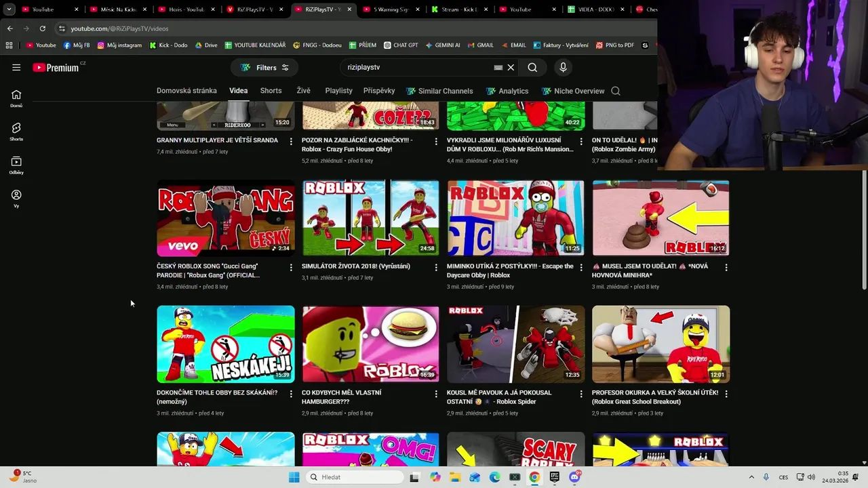Switch to the Příspěvky tab
The height and width of the screenshot is (488, 868).
pos(379,91)
